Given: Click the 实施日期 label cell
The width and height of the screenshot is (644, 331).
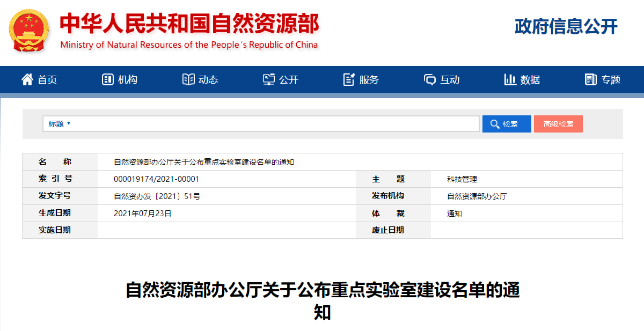Looking at the screenshot, I should pos(60,230).
